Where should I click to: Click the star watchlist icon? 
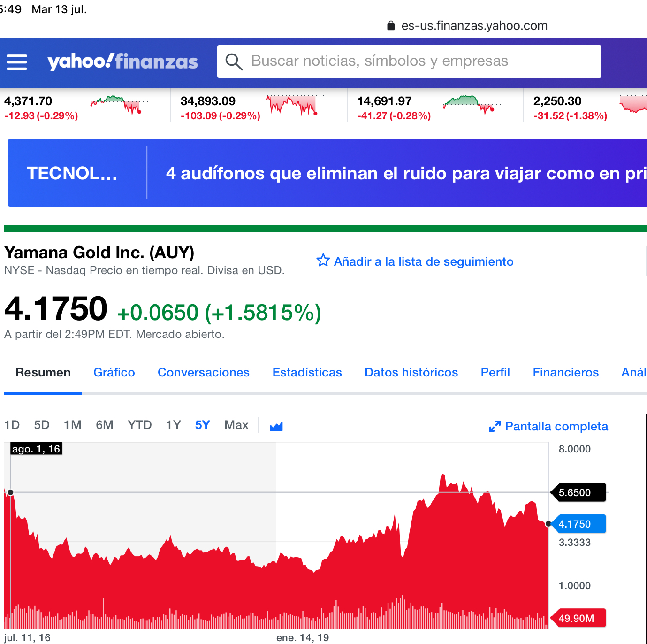point(323,261)
